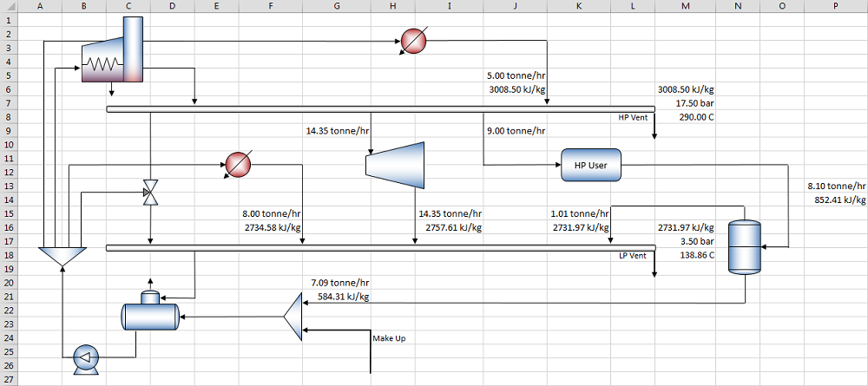Screen dimensions: 868x386
Task: Select row 7 header
Action: click(9, 103)
